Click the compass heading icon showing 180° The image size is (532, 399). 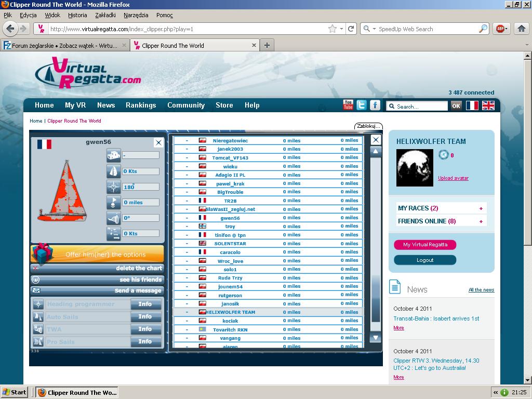pyautogui.click(x=113, y=187)
